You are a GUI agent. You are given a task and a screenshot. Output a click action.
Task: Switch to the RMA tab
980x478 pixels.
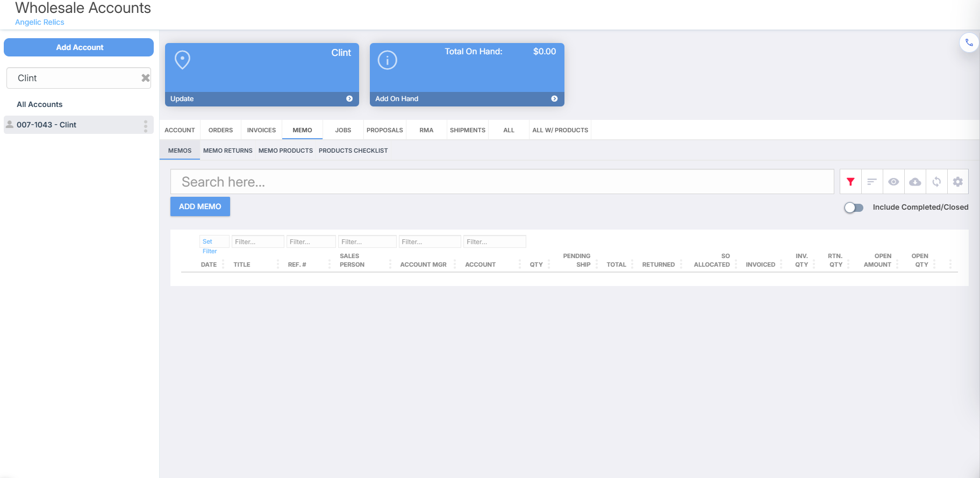click(426, 130)
